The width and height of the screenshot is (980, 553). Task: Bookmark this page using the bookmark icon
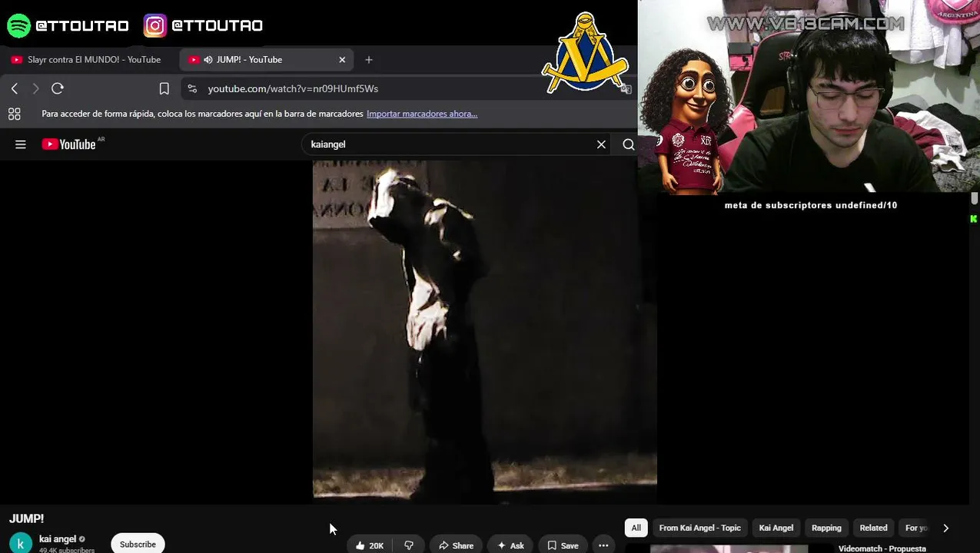164,88
